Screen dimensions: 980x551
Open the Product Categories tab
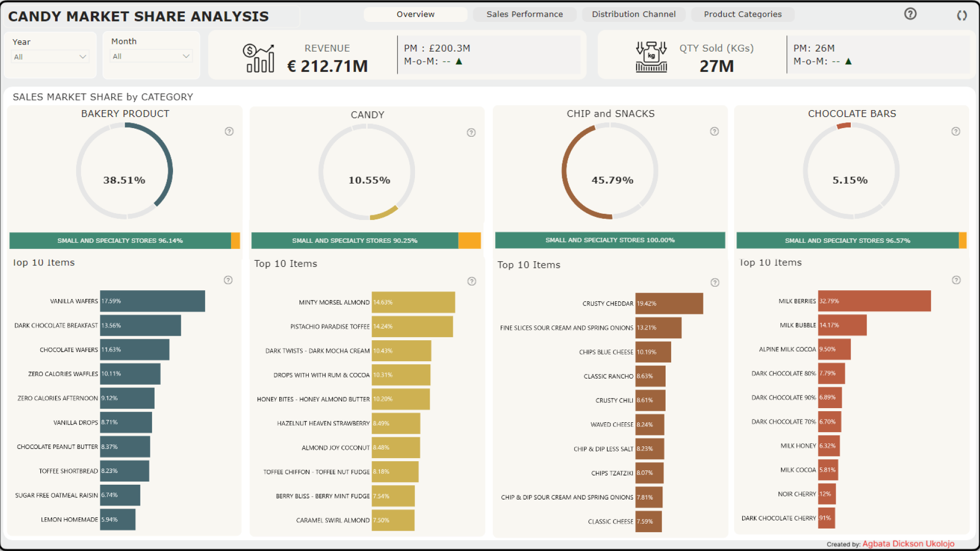pos(743,14)
